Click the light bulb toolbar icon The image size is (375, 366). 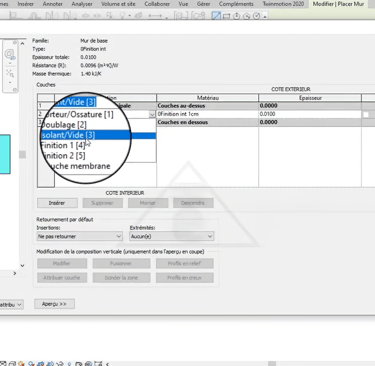coord(123,15)
